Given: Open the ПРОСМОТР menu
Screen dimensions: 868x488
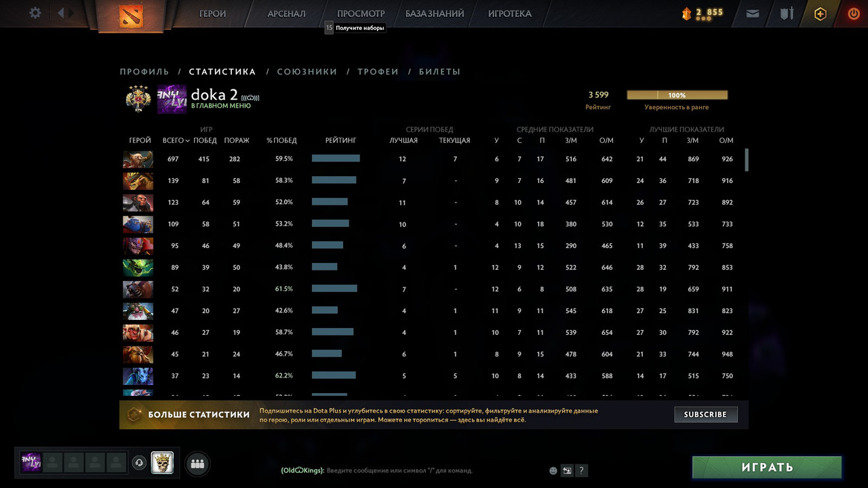Looking at the screenshot, I should click(x=361, y=14).
